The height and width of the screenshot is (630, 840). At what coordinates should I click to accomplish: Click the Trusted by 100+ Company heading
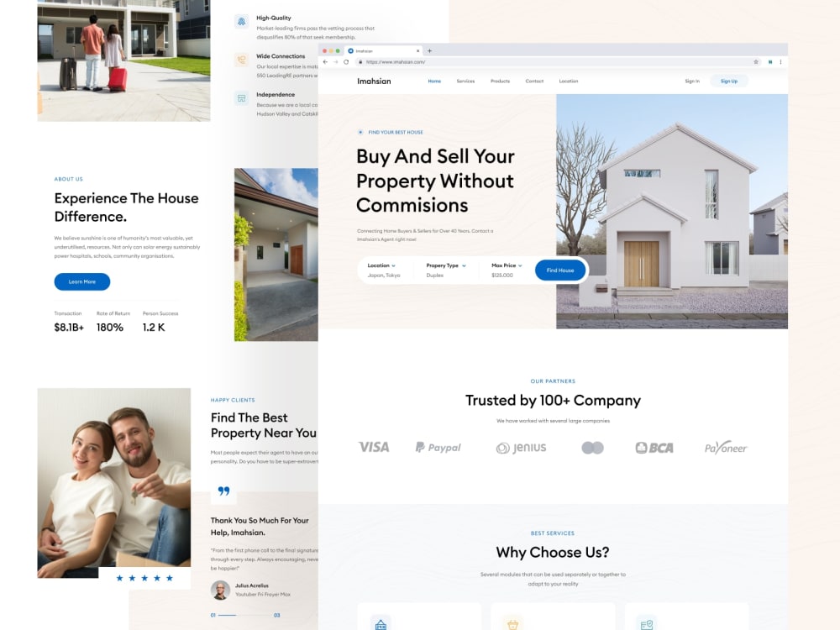pos(553,401)
